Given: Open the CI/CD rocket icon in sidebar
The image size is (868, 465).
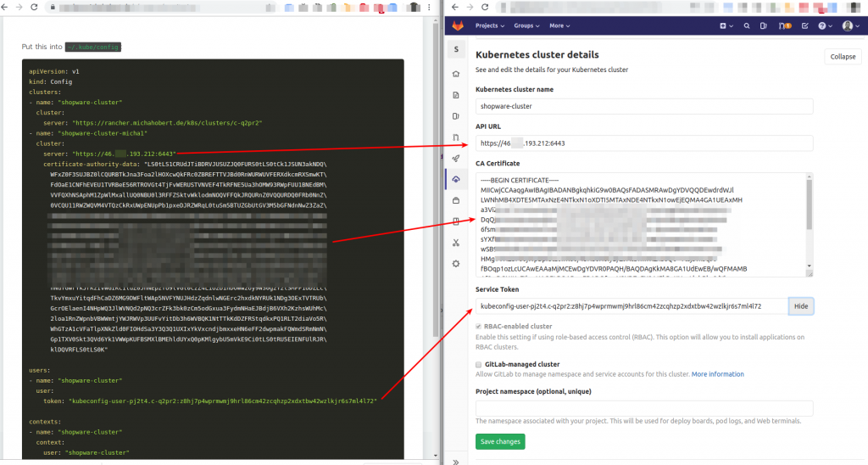Looking at the screenshot, I should 456,159.
